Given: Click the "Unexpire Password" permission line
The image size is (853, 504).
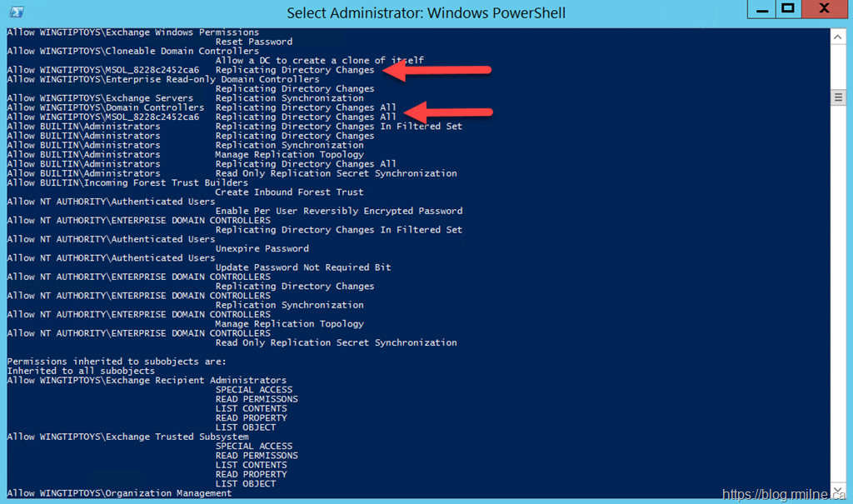Looking at the screenshot, I should click(262, 248).
